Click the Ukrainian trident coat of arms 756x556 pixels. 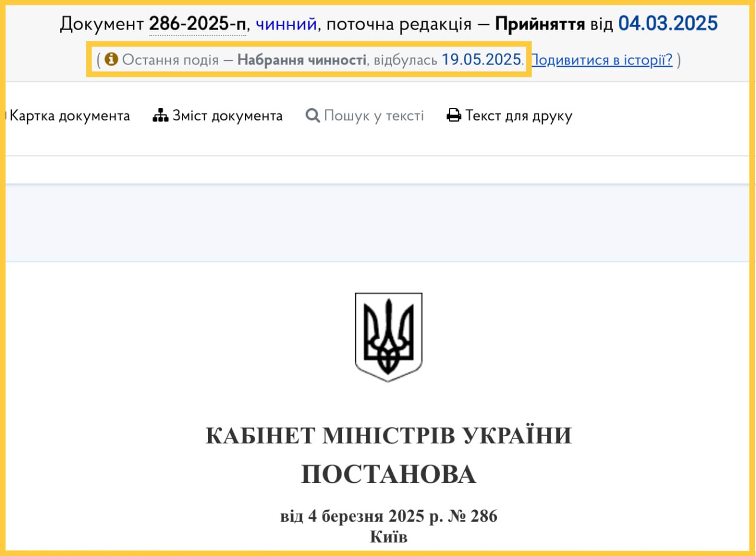(x=389, y=336)
